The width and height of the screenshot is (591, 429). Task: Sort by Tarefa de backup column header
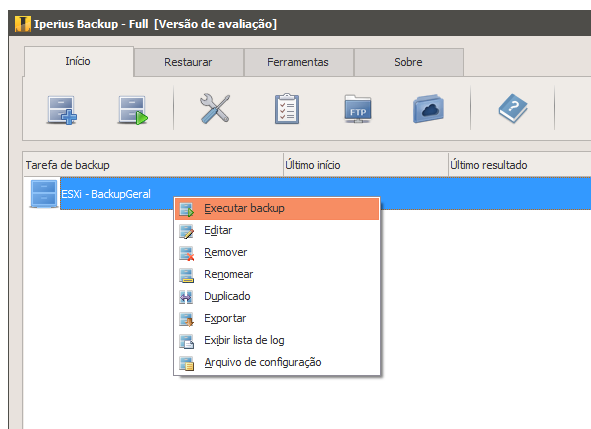coord(153,165)
